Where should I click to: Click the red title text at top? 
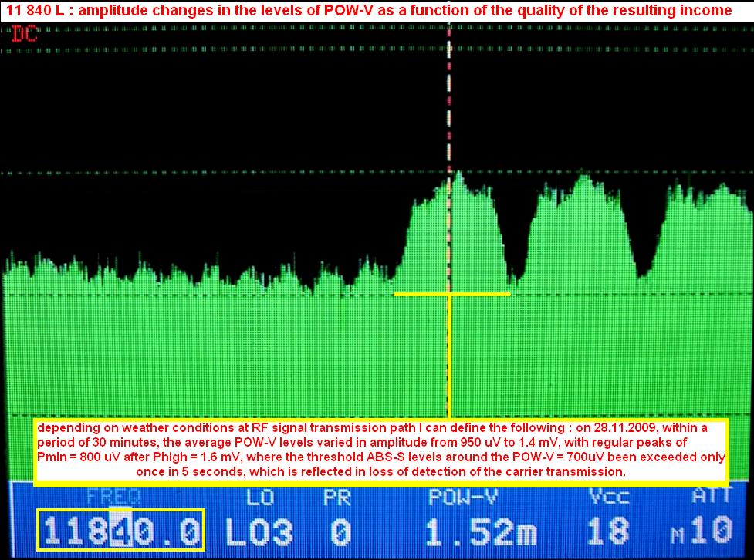(369, 10)
